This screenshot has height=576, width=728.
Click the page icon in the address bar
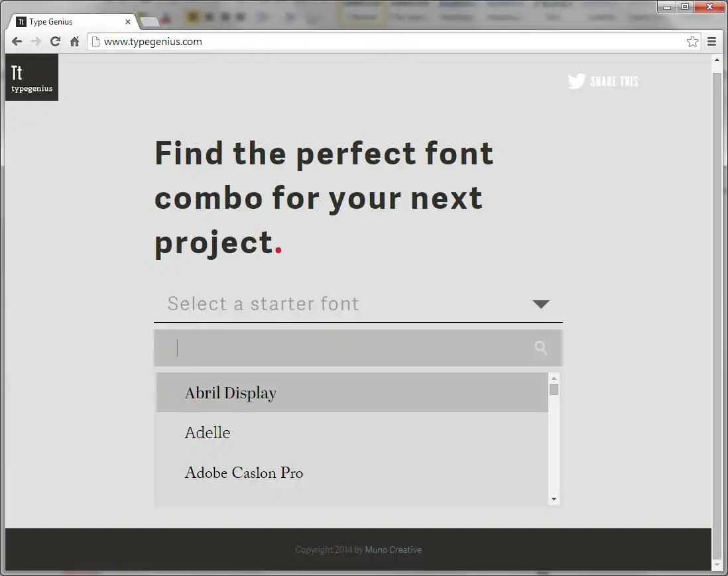coord(95,42)
